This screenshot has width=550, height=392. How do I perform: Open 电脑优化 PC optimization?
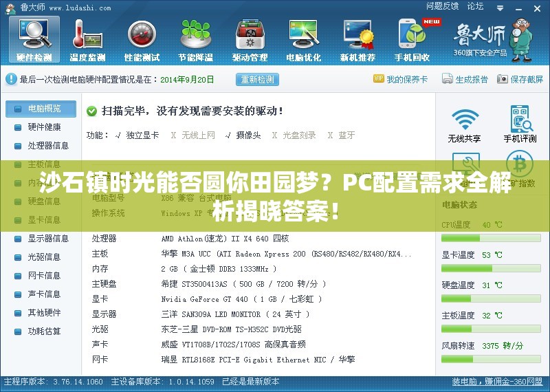click(304, 40)
